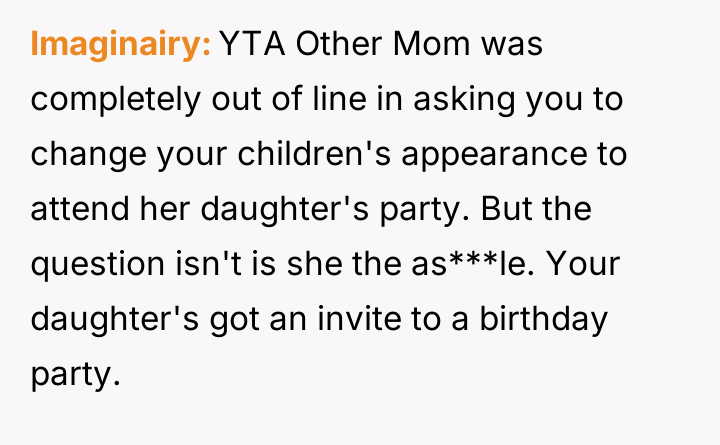Click the word attend
Viewport: 720px width, 445px height.
click(x=82, y=210)
